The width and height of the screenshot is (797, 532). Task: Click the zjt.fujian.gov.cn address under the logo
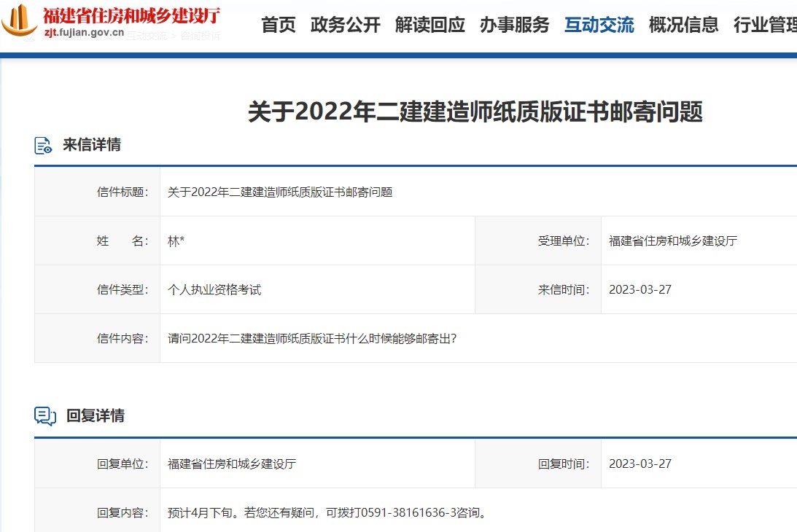(x=83, y=34)
